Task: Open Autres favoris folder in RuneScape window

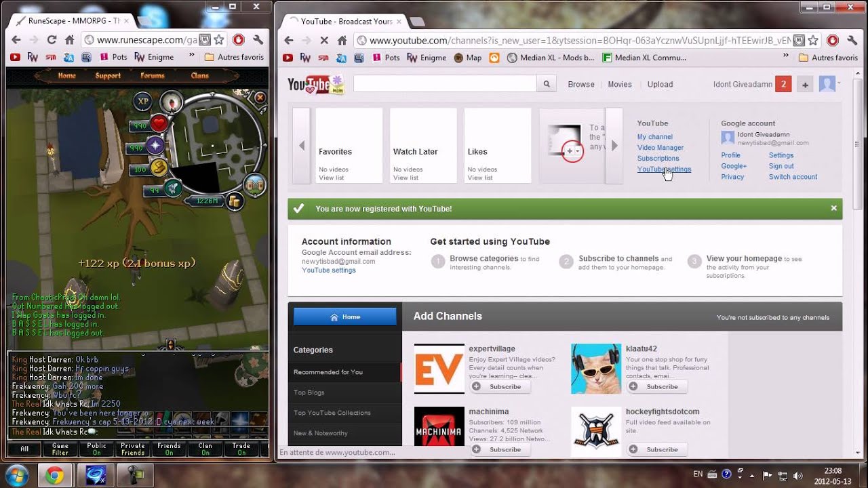Action: click(x=234, y=57)
